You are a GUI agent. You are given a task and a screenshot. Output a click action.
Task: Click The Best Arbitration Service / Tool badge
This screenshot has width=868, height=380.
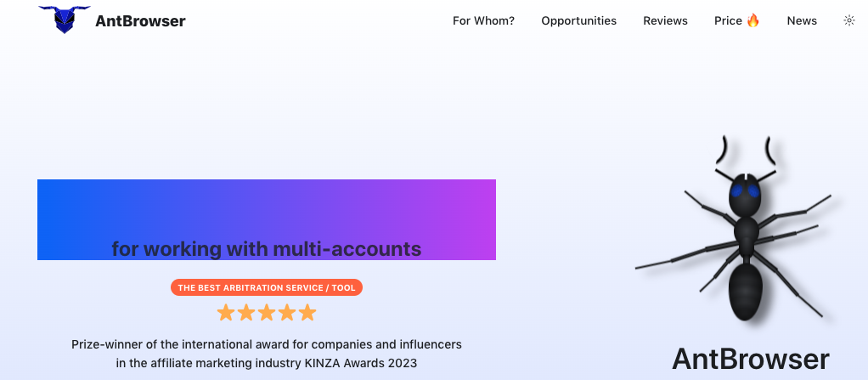pos(267,288)
